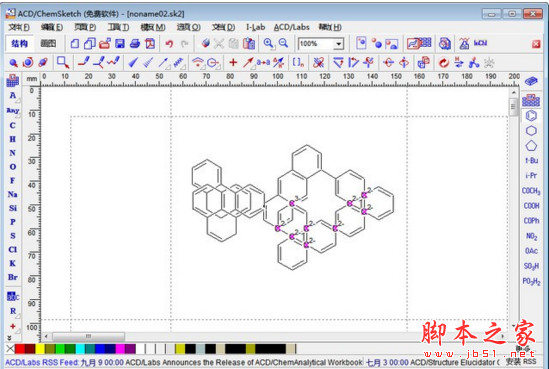Click the New Page toolbar icon
The width and height of the screenshot is (549, 369).
coord(75,43)
